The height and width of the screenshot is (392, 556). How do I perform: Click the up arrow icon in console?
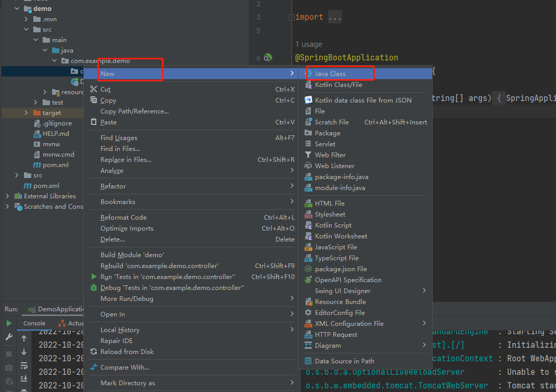(24, 338)
